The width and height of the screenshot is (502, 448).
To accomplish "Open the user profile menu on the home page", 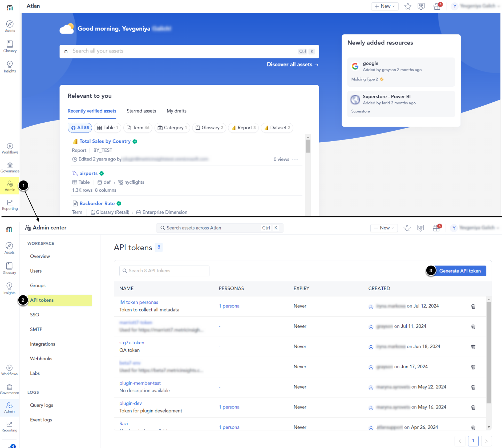I will (x=475, y=6).
